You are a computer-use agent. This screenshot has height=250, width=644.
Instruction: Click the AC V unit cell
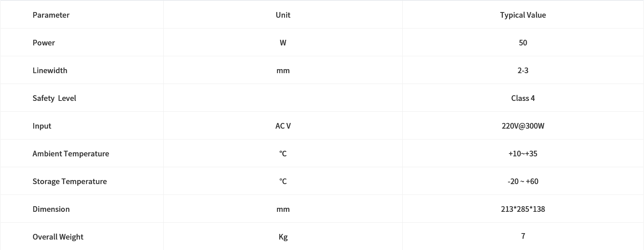click(283, 126)
